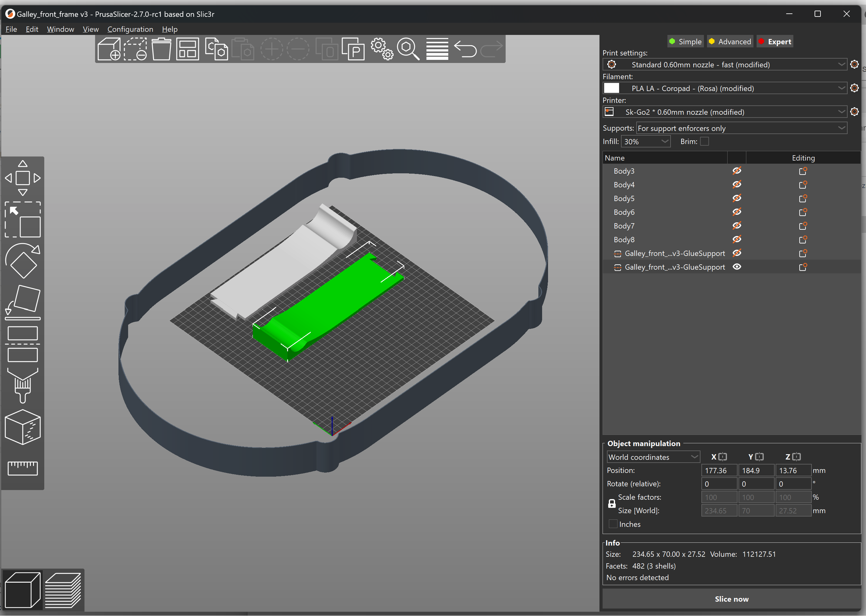Hide the visible GlueSupport object
This screenshot has height=616, width=866.
click(737, 267)
